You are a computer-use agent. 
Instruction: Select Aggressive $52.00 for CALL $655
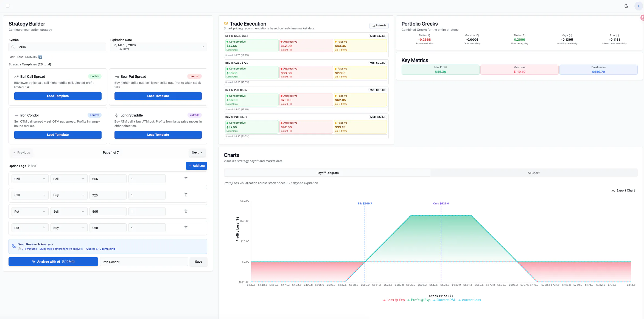point(306,46)
